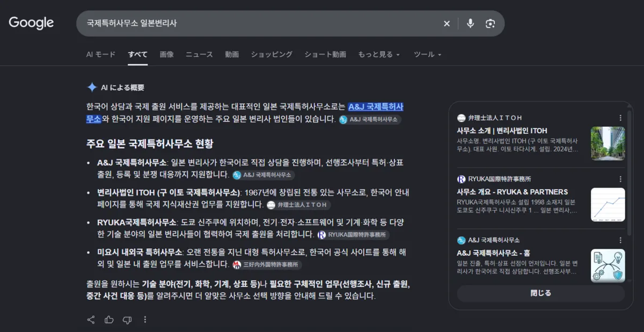Click AI による概要 label

click(122, 88)
